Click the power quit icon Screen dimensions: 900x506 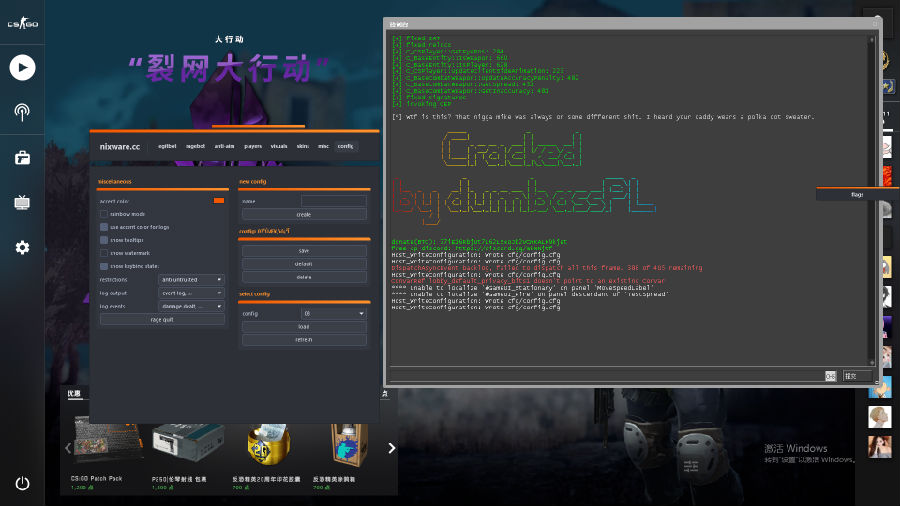(22, 484)
